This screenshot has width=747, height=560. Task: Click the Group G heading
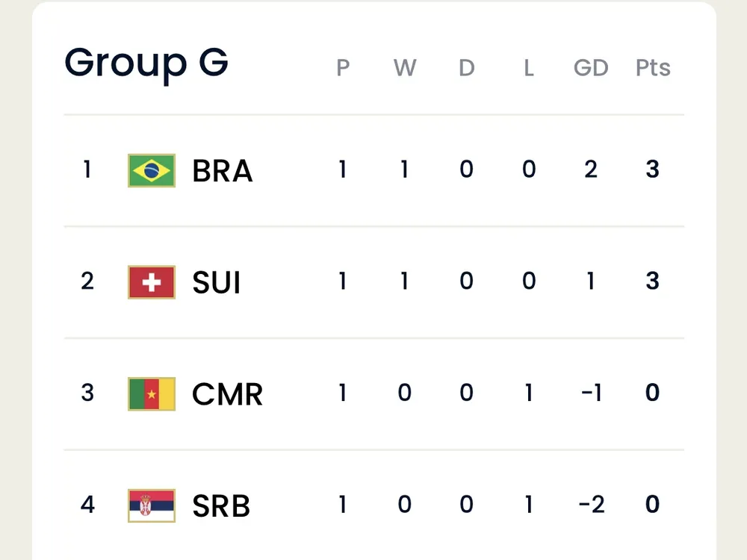click(146, 63)
